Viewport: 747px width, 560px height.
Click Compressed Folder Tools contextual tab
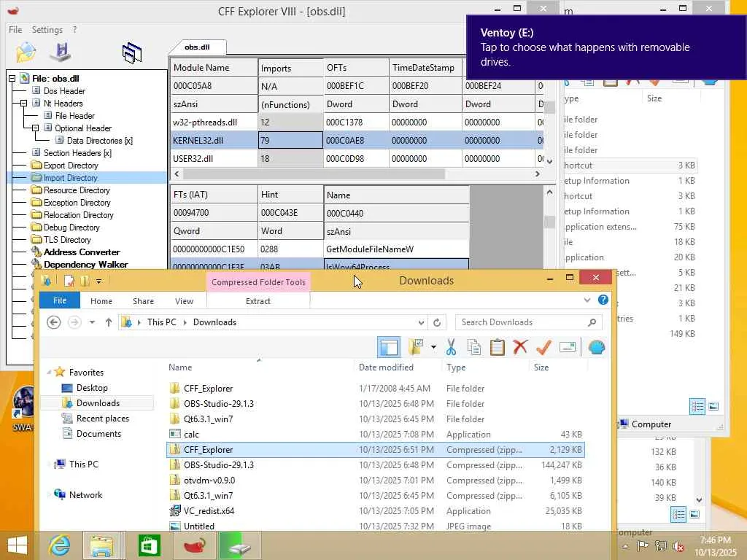click(x=258, y=282)
